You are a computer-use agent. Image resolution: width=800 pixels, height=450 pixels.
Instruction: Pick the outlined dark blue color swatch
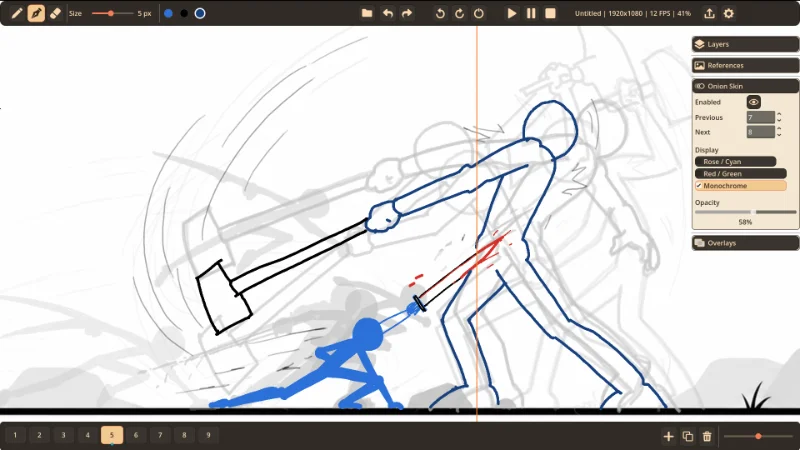200,13
